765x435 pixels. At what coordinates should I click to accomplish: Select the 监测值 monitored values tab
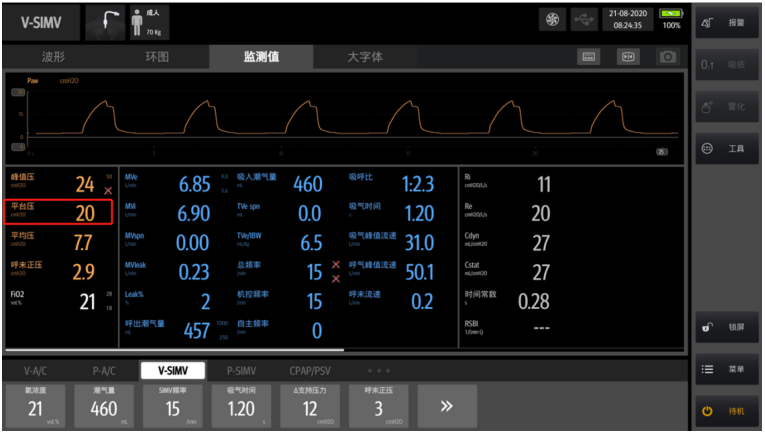coord(261,57)
